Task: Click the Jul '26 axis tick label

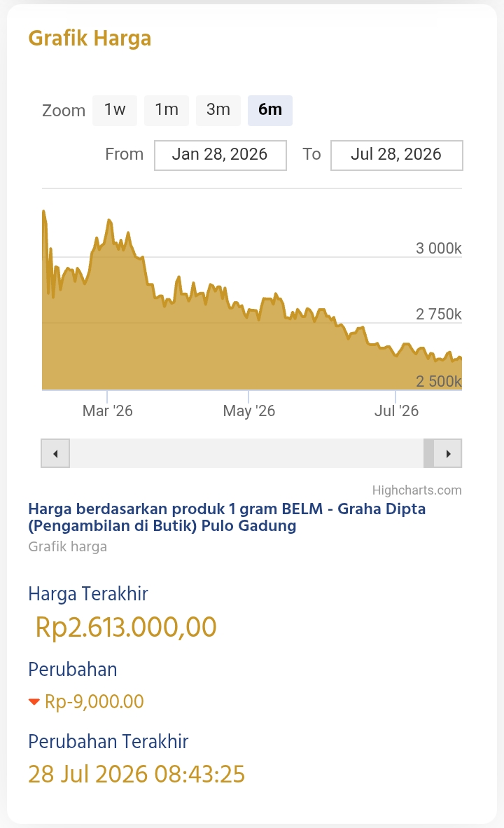Action: (396, 410)
